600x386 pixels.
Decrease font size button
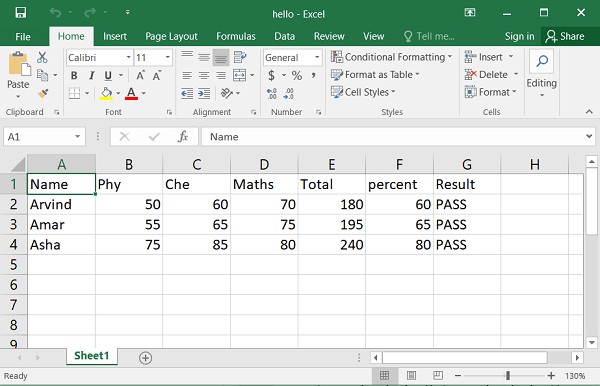pyautogui.click(x=157, y=75)
